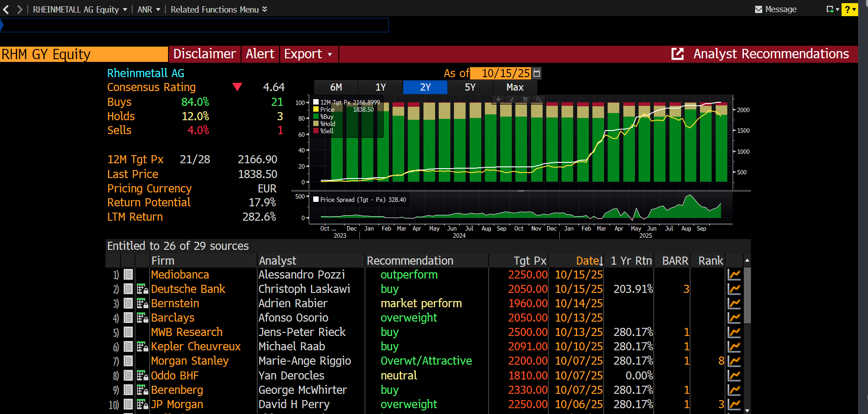This screenshot has height=414, width=868.
Task: Open Morgan Stanley's analyst performance chart icon
Action: click(734, 361)
